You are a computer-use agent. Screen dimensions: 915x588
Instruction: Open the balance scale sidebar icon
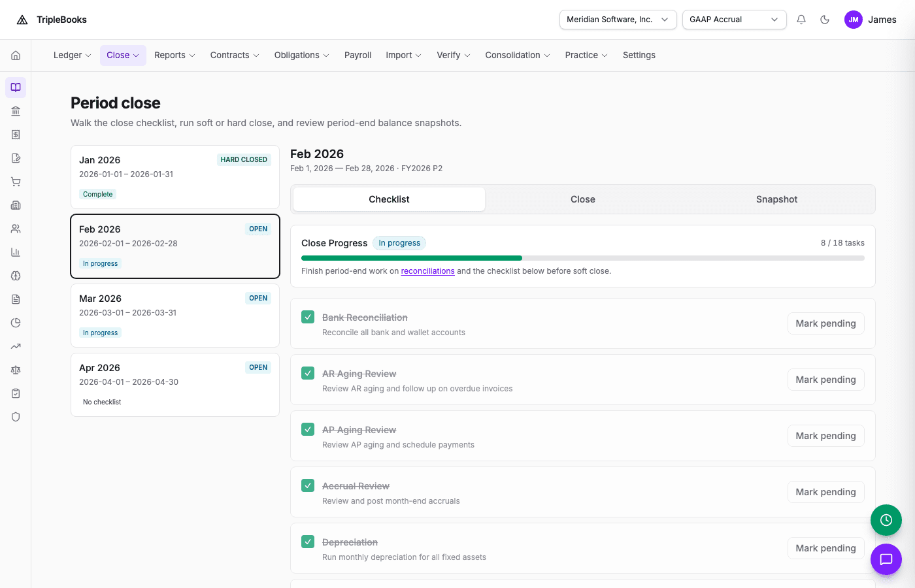pos(16,370)
